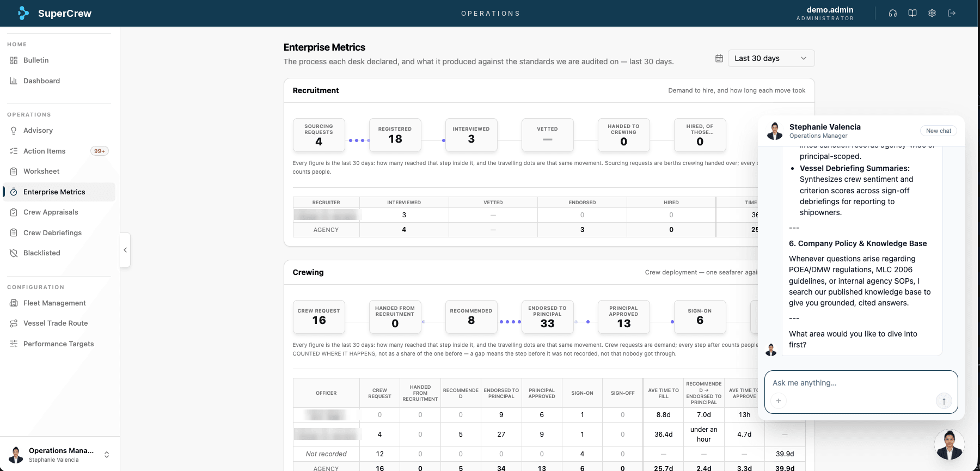980x471 pixels.
Task: Click the logout icon in header
Action: click(952, 13)
